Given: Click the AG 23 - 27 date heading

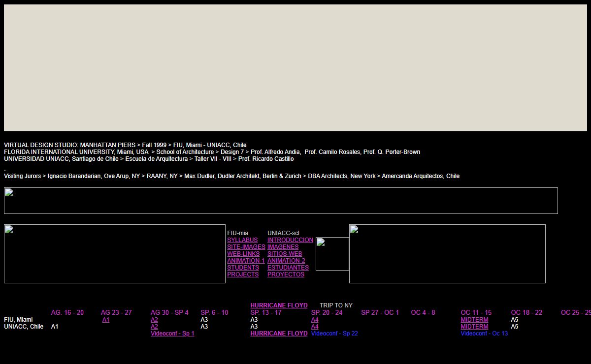Looking at the screenshot, I should tap(116, 312).
